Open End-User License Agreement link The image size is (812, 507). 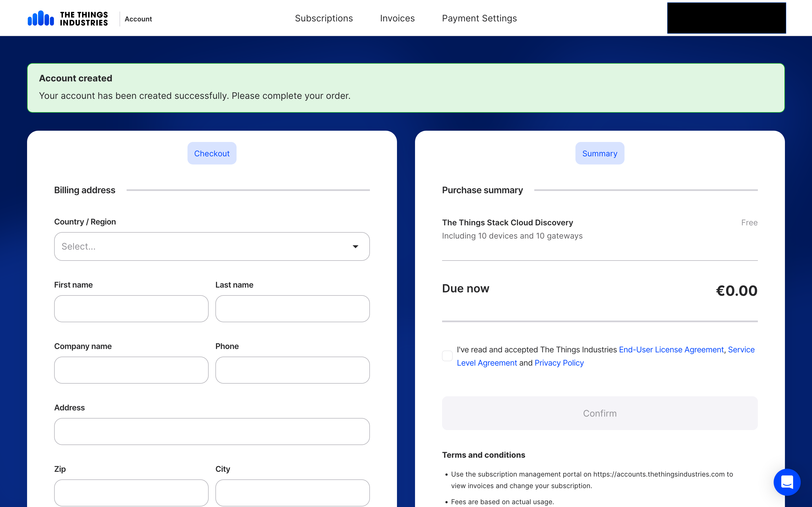[x=671, y=350]
